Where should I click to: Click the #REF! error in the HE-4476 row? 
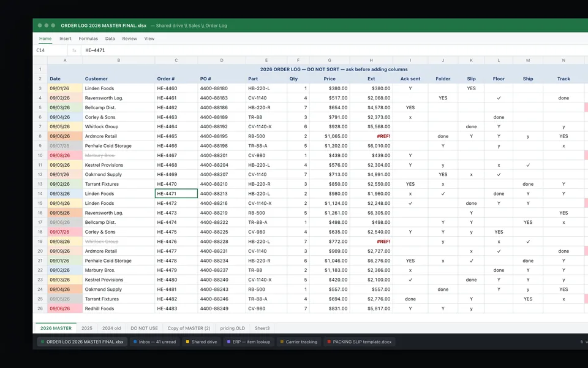pyautogui.click(x=371, y=242)
